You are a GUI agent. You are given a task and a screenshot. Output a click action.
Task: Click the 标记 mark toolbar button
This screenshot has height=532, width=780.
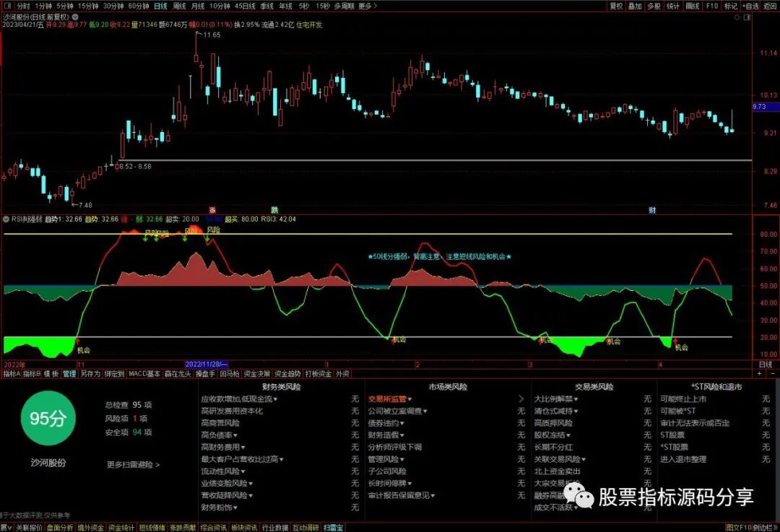click(731, 6)
